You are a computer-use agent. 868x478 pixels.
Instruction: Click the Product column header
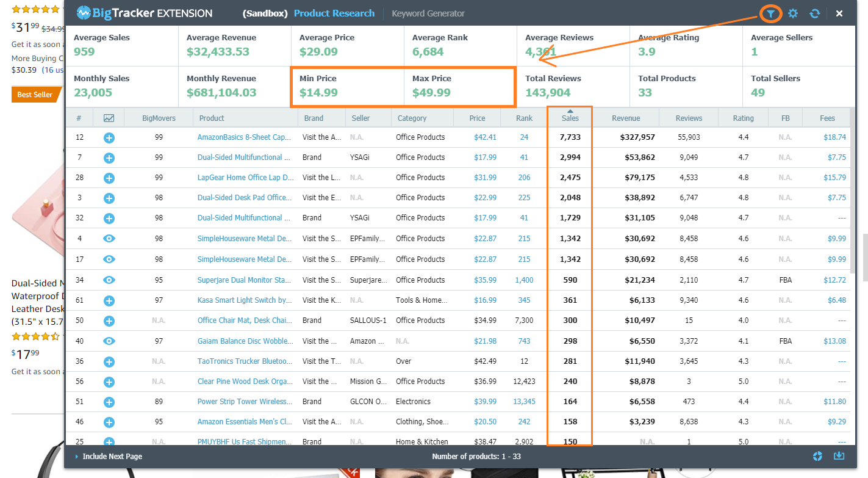tap(212, 118)
